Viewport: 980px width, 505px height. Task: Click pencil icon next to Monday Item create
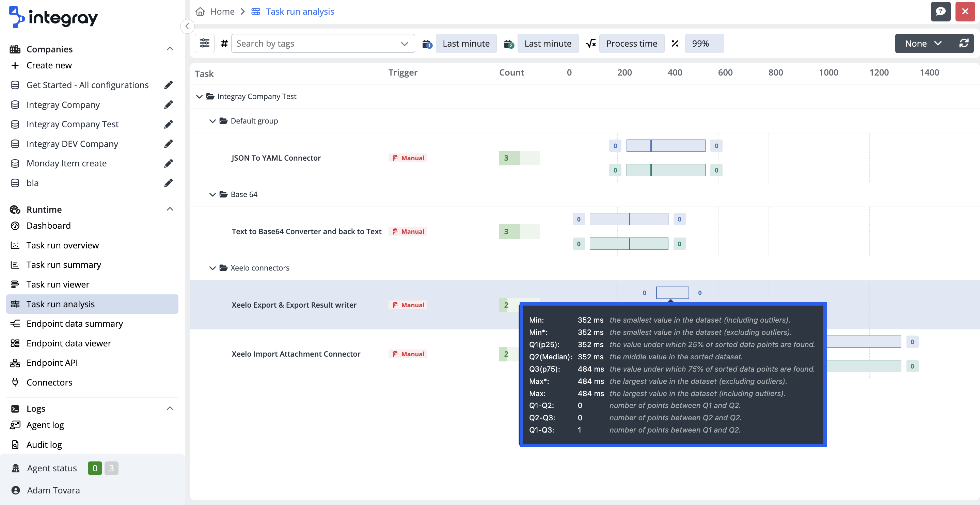tap(168, 164)
